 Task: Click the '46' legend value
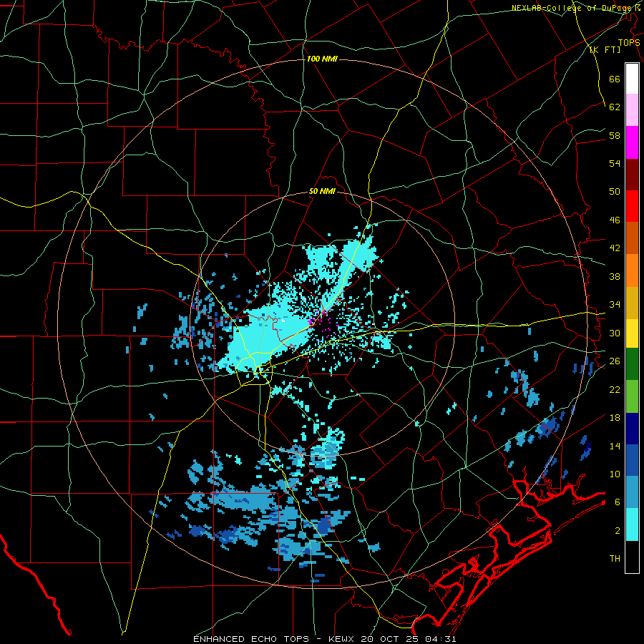pos(615,220)
